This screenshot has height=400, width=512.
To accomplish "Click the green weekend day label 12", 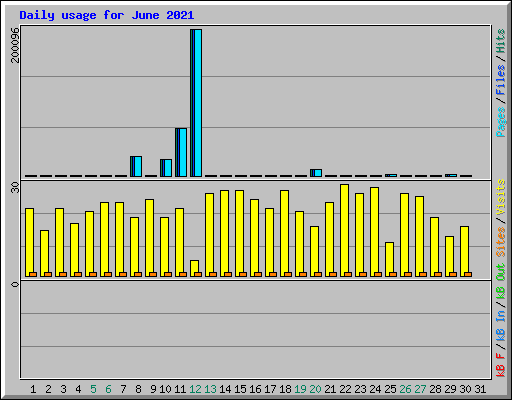I will click(195, 389).
